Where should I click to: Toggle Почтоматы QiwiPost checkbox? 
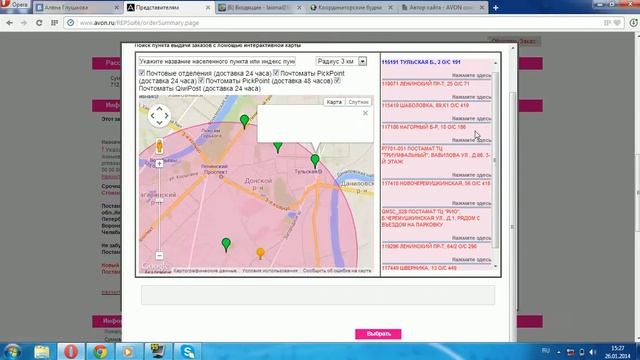coord(337,80)
